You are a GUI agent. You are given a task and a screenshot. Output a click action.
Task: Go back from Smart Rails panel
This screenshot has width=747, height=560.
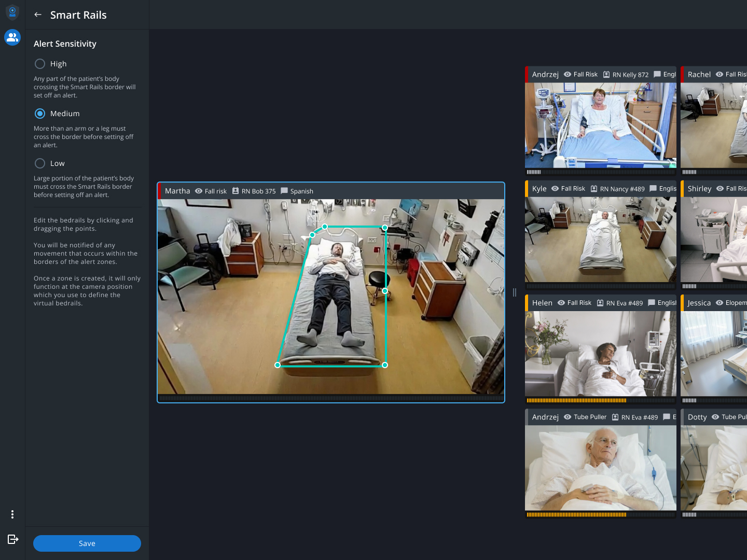coord(38,15)
